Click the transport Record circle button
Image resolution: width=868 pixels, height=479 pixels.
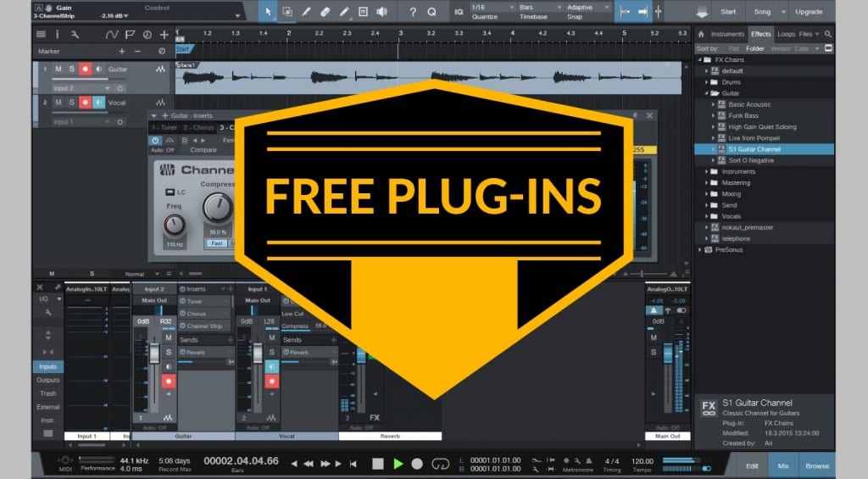click(417, 464)
